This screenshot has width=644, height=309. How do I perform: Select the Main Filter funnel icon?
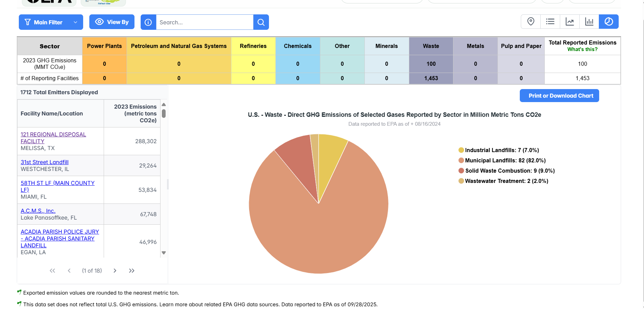(x=28, y=22)
